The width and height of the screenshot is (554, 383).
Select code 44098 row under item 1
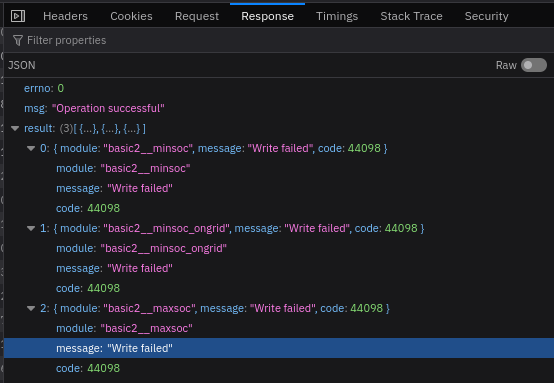point(279,288)
